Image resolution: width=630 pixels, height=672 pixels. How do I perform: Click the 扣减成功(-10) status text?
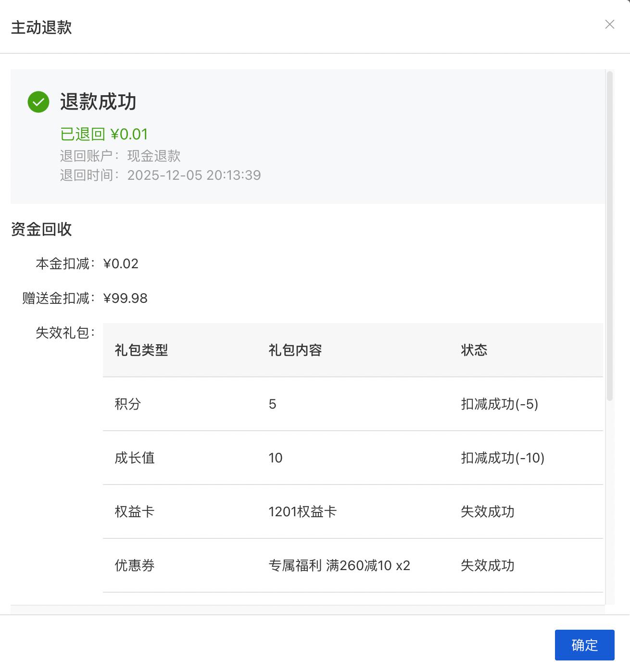coord(503,458)
